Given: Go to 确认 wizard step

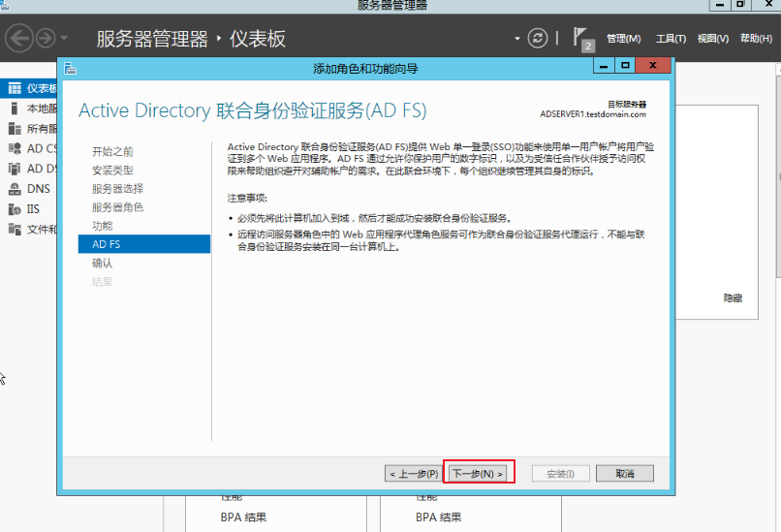Looking at the screenshot, I should tap(102, 263).
